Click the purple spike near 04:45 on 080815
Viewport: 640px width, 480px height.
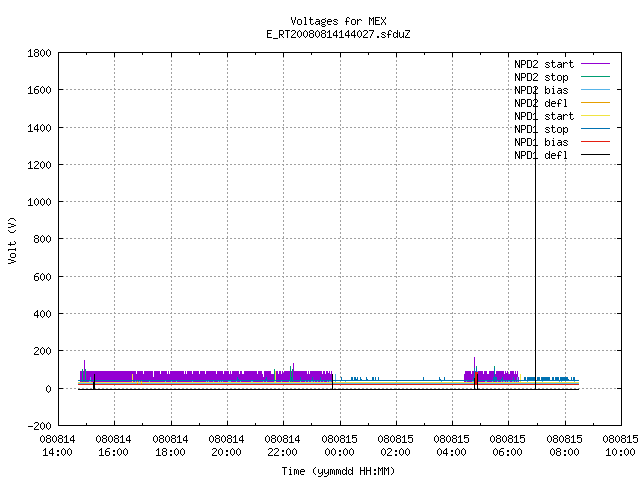click(x=474, y=363)
